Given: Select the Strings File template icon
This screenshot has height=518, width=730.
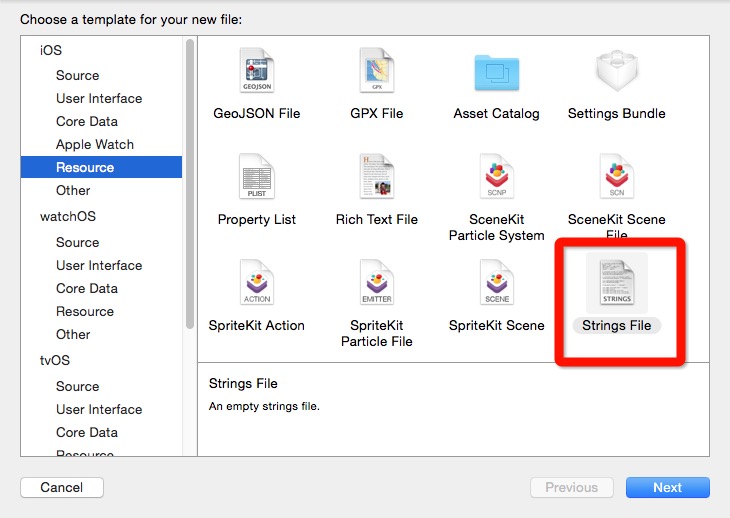Looking at the screenshot, I should tap(616, 284).
